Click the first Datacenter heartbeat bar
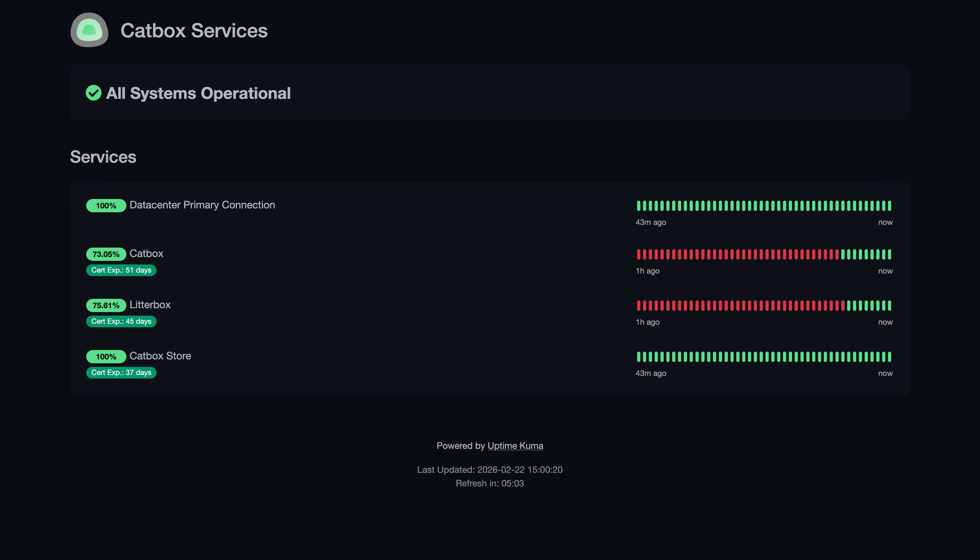 pyautogui.click(x=639, y=206)
